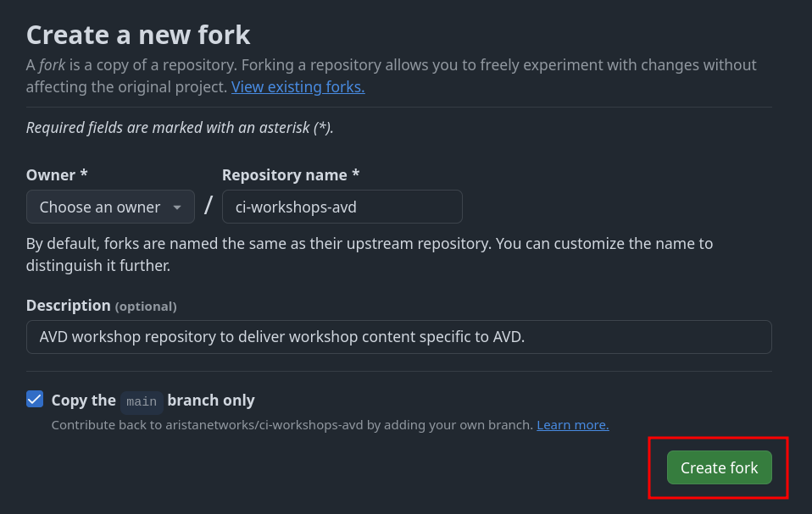Screen dimensions: 812x514
Task: Expand the Choose an owner dropdown
Action: click(110, 207)
